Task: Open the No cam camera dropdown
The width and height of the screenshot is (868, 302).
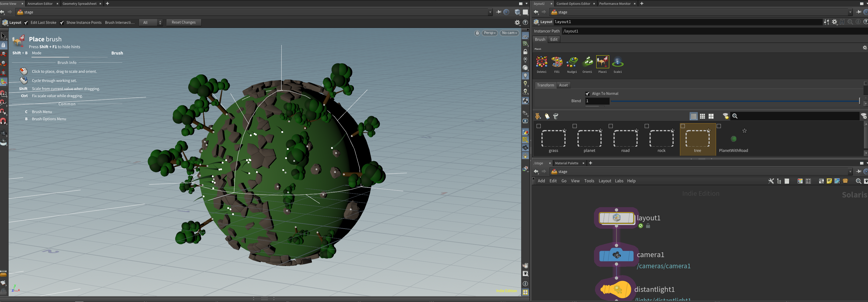Action: pos(509,33)
